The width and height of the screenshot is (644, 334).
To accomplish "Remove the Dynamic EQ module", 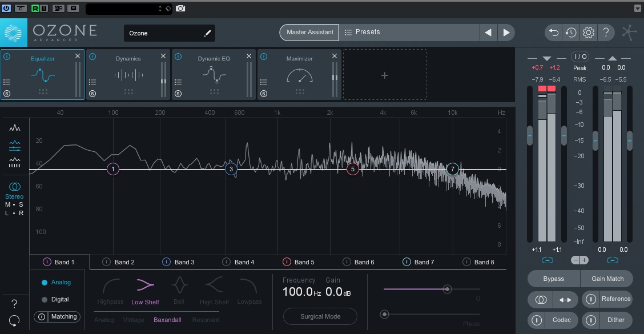I will click(x=249, y=56).
